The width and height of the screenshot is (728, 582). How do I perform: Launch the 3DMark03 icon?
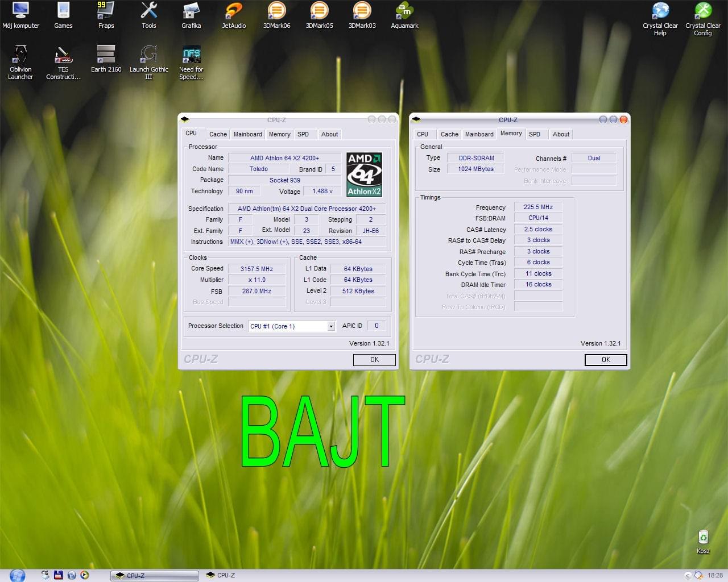pos(362,15)
